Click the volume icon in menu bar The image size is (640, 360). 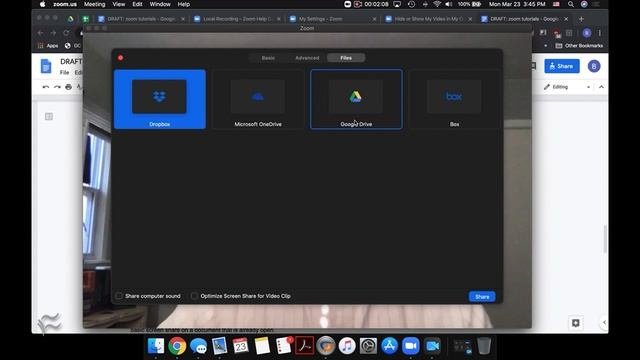(x=449, y=4)
